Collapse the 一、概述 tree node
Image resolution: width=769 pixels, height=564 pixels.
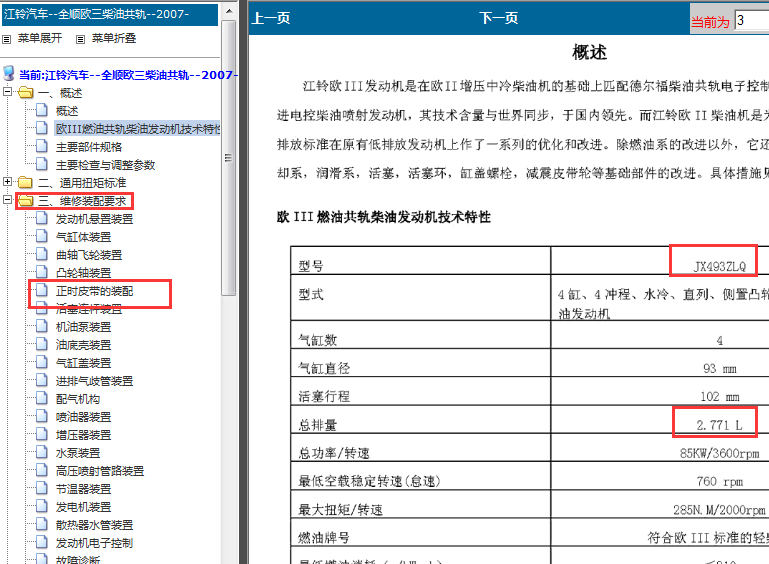7,91
